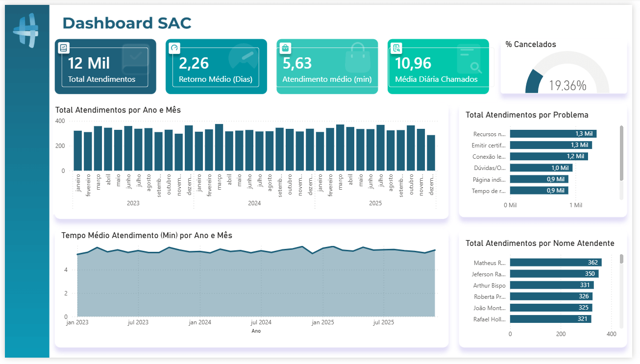Click the Jeferson Ra... attendant label

(x=489, y=274)
